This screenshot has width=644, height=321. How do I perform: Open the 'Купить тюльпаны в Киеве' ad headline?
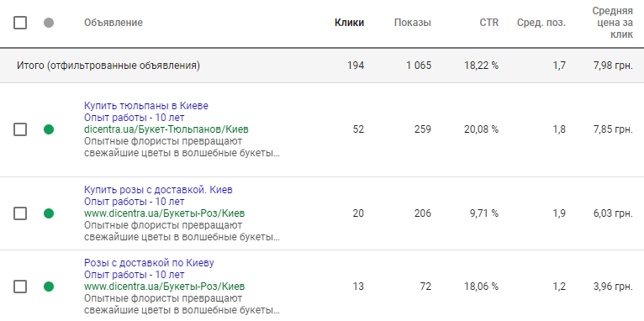point(146,106)
